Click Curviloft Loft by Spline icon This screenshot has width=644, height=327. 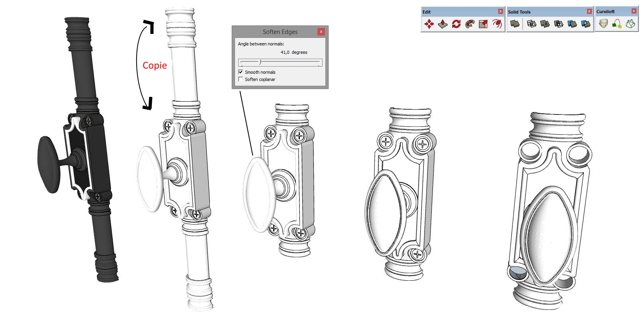(603, 24)
